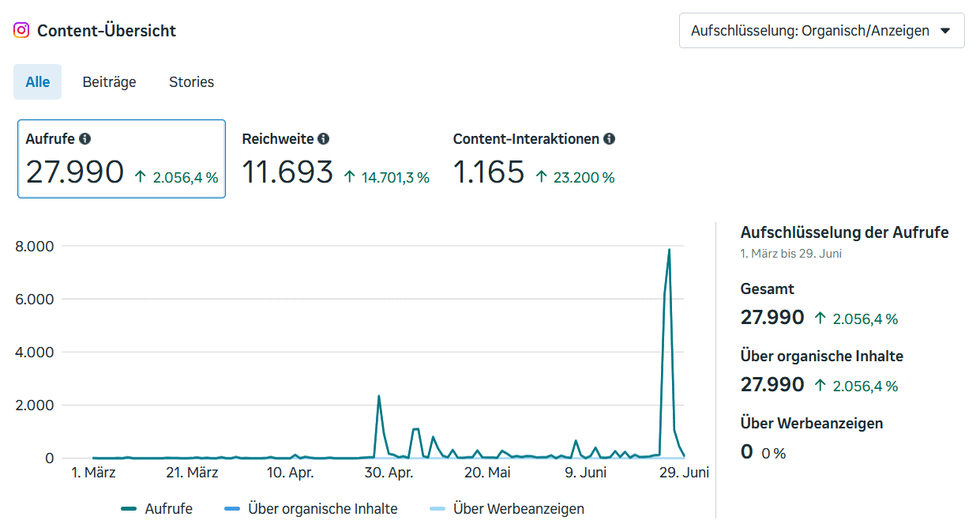Click the 21. März axis label
The width and height of the screenshot is (980, 528).
tap(192, 473)
